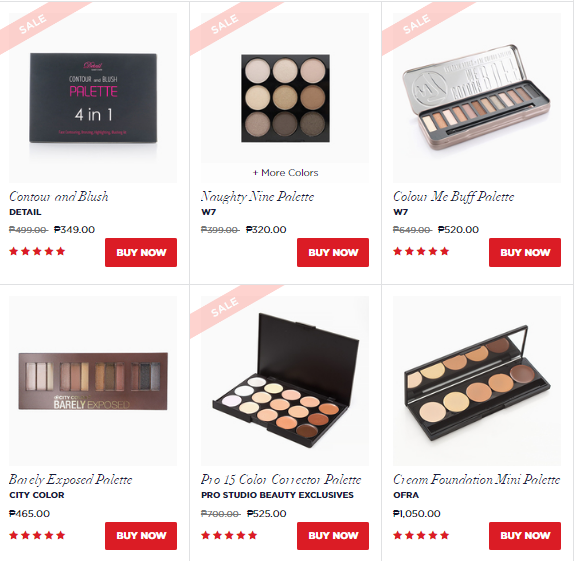
Task: Open the Naughty Nine Palette thumbnail
Action: [285, 88]
